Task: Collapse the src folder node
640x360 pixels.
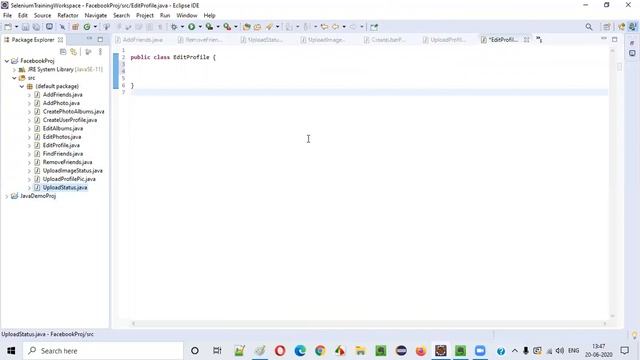Action: (14, 78)
